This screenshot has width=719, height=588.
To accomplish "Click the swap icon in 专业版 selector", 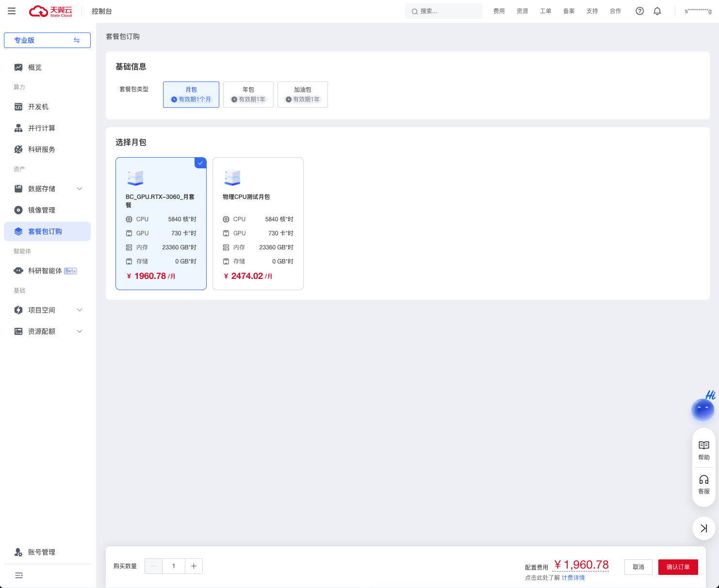I will click(x=77, y=40).
